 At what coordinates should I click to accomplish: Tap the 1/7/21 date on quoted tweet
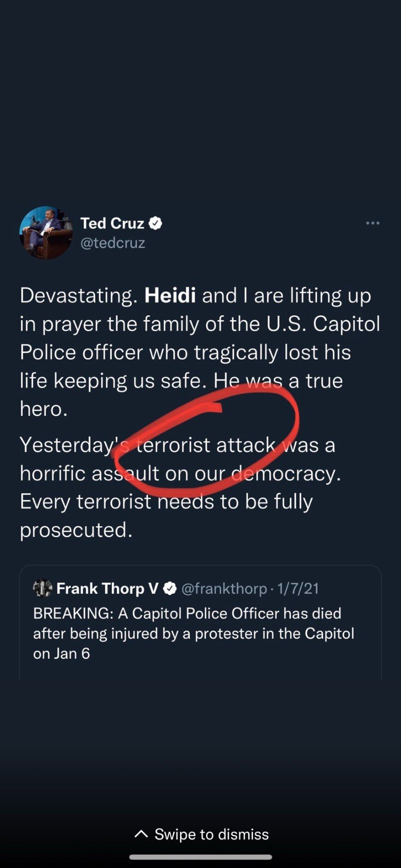(298, 589)
